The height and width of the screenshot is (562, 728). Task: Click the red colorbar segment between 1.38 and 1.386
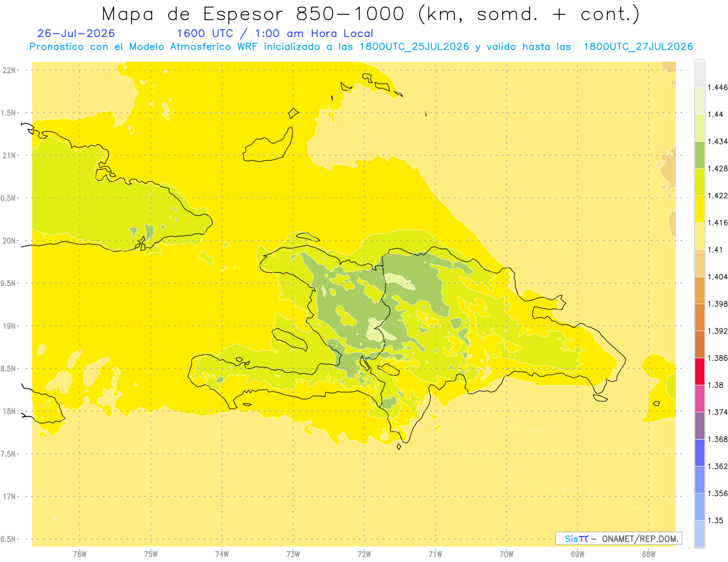(699, 371)
